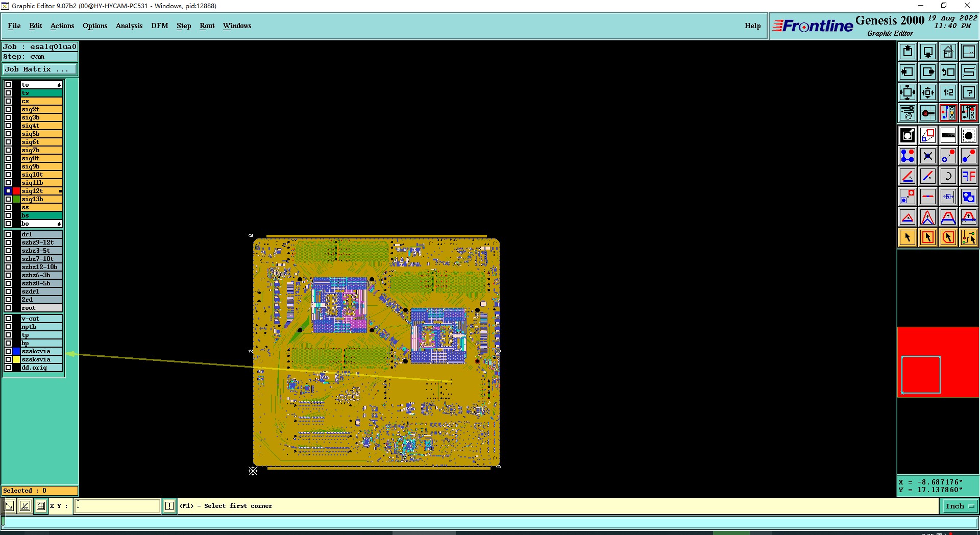Toggle visibility checkbox for layer rout
The height and width of the screenshot is (535, 980).
click(8, 308)
